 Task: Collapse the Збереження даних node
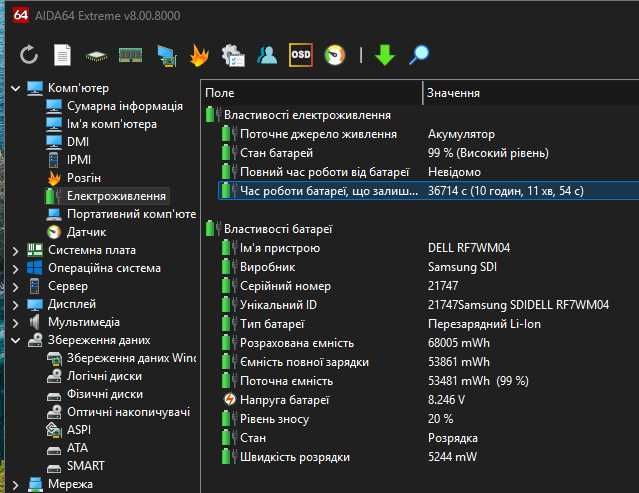[x=15, y=340]
